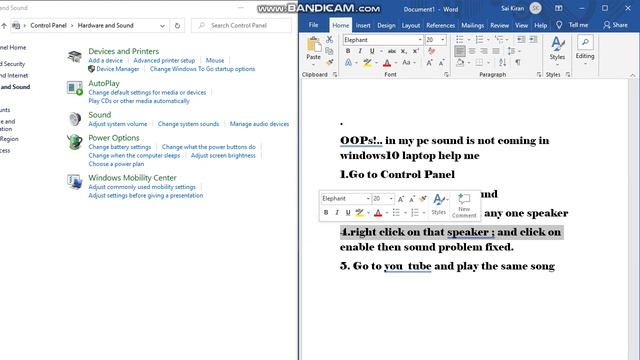This screenshot has height=360, width=640.
Task: Switch to the Design tab
Action: (386, 25)
